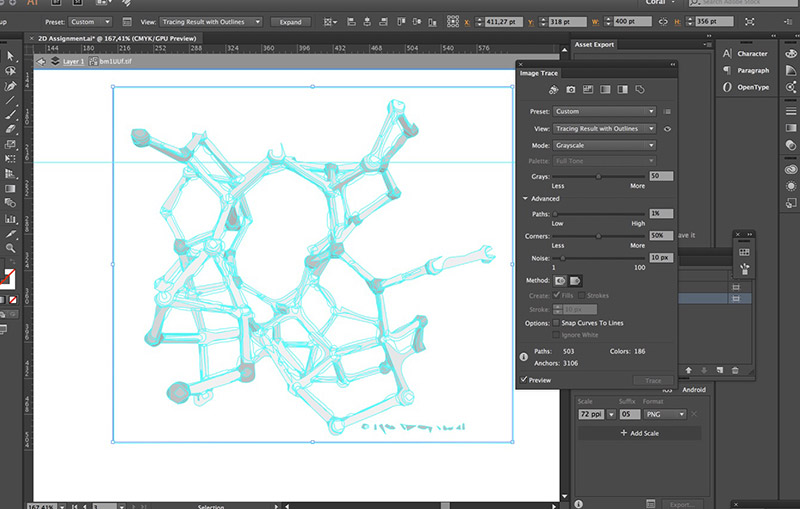800x509 pixels.
Task: Open the Creative Cloud Libraries panel icon
Action: (x=791, y=169)
